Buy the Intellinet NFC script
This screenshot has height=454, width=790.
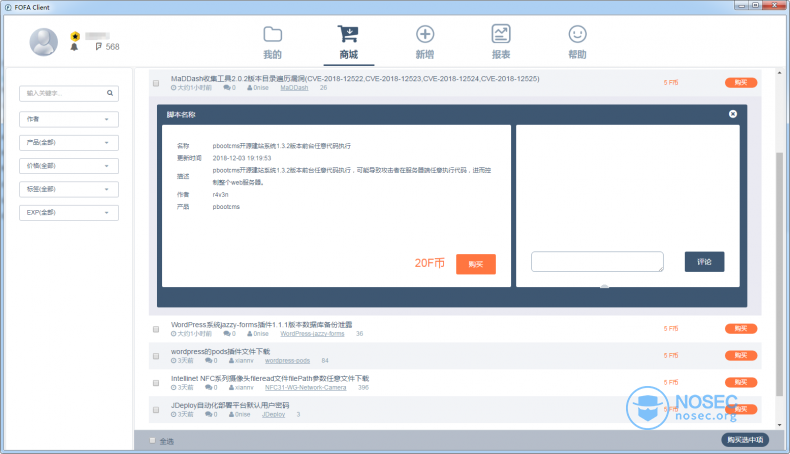click(x=741, y=382)
